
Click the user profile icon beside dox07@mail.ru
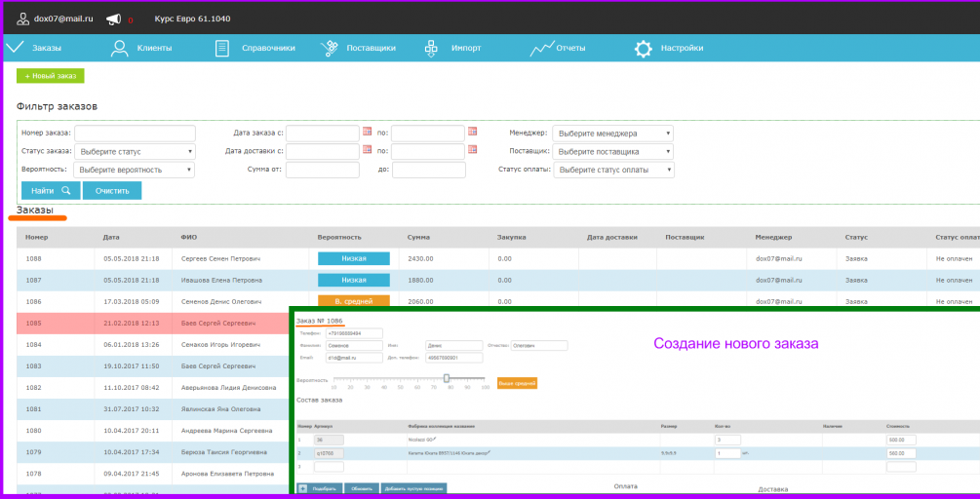pyautogui.click(x=23, y=19)
